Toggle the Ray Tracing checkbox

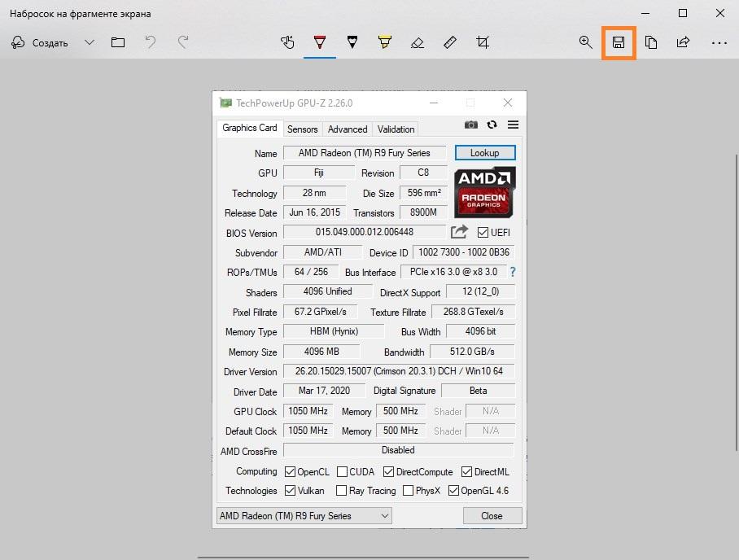[341, 491]
